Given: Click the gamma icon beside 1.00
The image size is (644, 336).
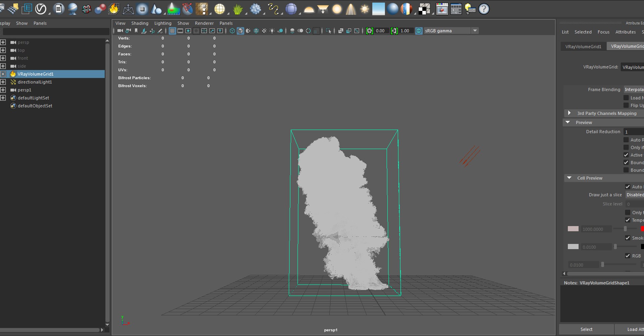Looking at the screenshot, I should [x=394, y=31].
